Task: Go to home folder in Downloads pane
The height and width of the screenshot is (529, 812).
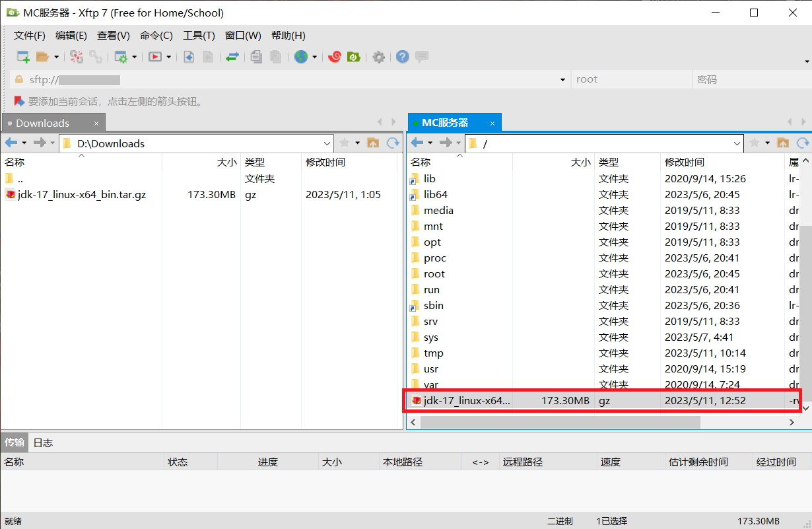Action: coord(373,143)
